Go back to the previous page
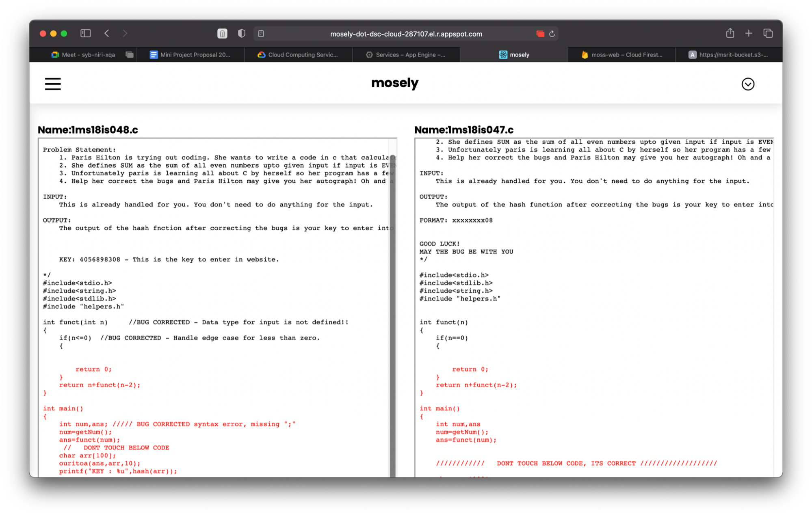The height and width of the screenshot is (516, 812). pyautogui.click(x=107, y=33)
